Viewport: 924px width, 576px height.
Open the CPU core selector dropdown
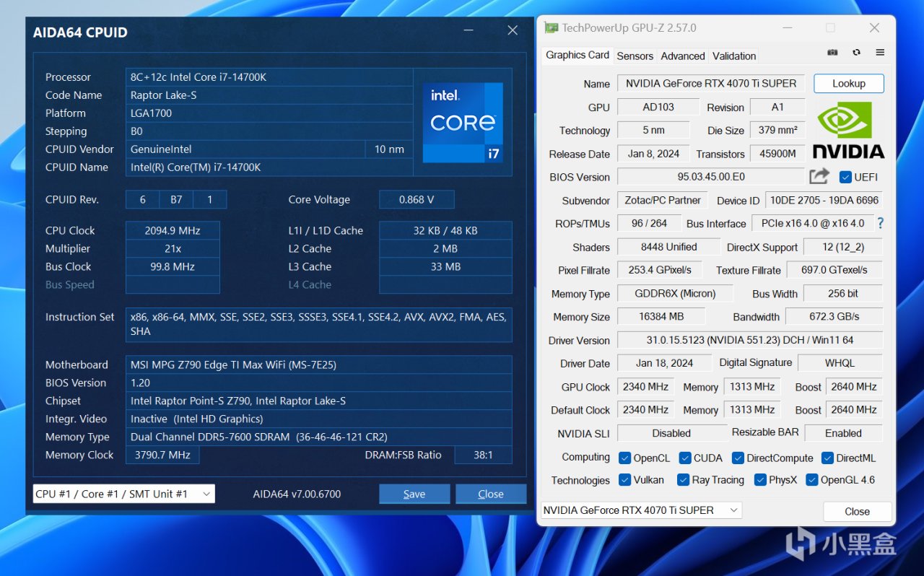click(x=124, y=494)
